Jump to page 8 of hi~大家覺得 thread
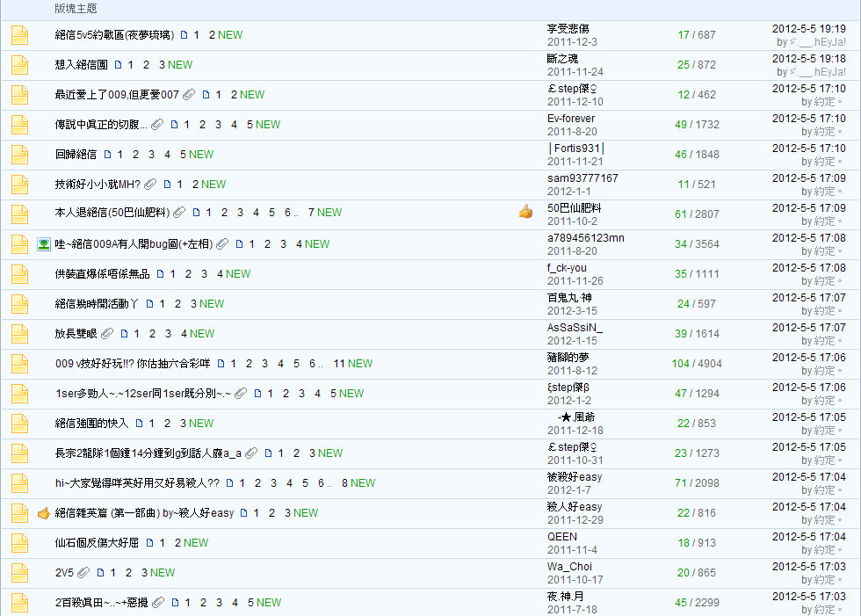This screenshot has width=861, height=616. click(x=345, y=483)
